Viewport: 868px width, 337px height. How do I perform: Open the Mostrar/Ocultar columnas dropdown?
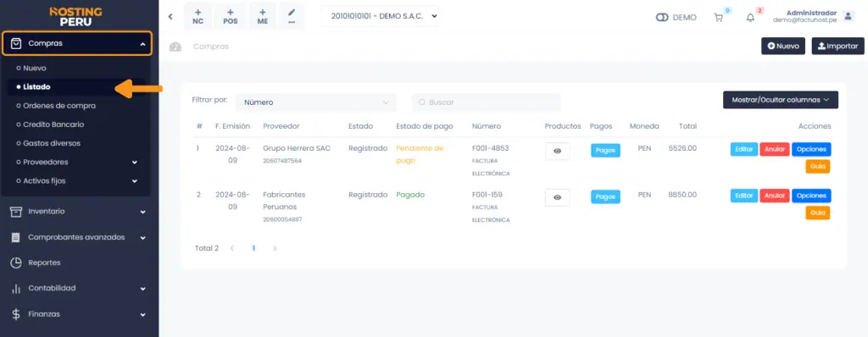click(x=781, y=100)
